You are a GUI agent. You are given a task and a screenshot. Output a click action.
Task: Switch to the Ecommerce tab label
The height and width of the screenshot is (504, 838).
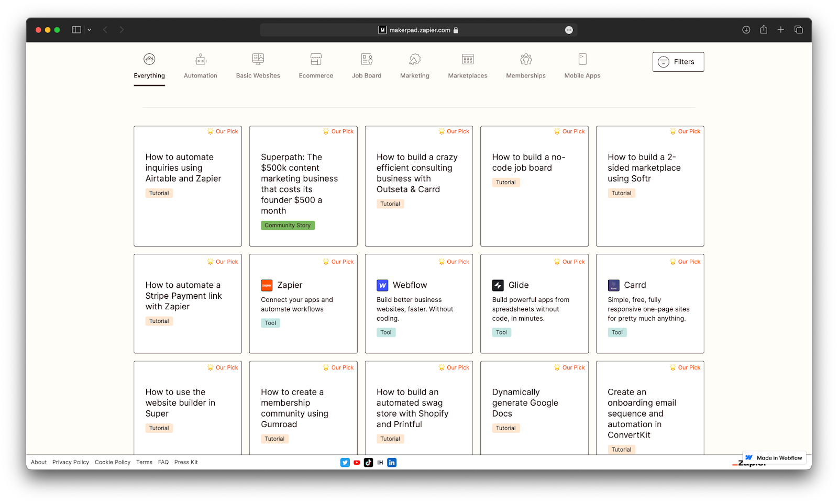[316, 76]
